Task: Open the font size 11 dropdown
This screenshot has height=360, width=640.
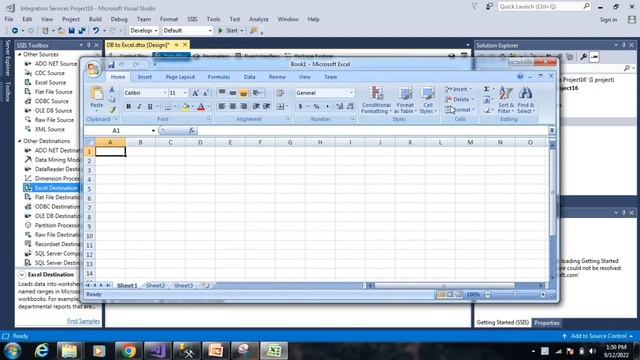Action: [x=185, y=93]
